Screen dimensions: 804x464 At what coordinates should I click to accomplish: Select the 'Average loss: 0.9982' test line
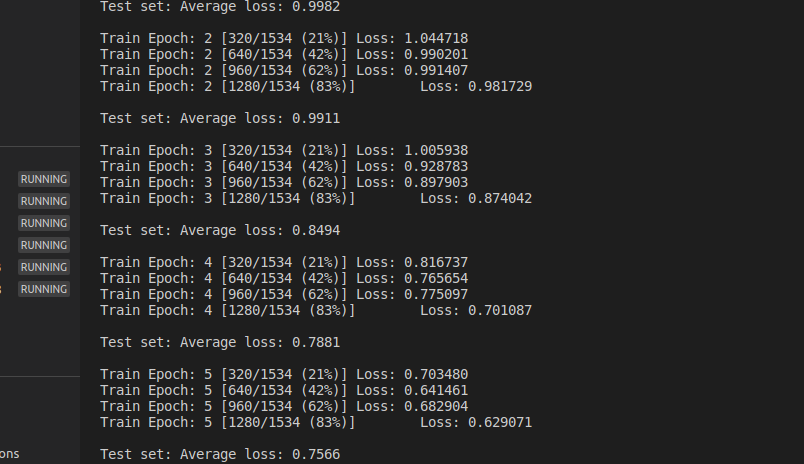click(x=220, y=7)
